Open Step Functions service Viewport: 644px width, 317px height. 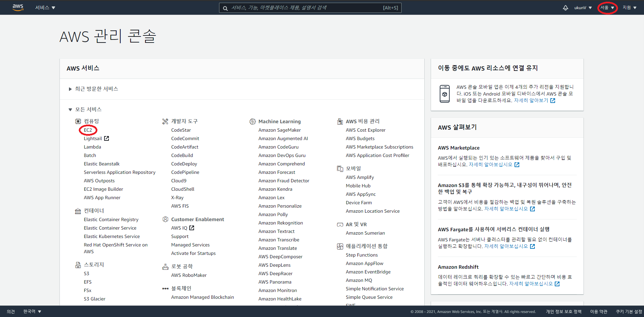pos(362,255)
